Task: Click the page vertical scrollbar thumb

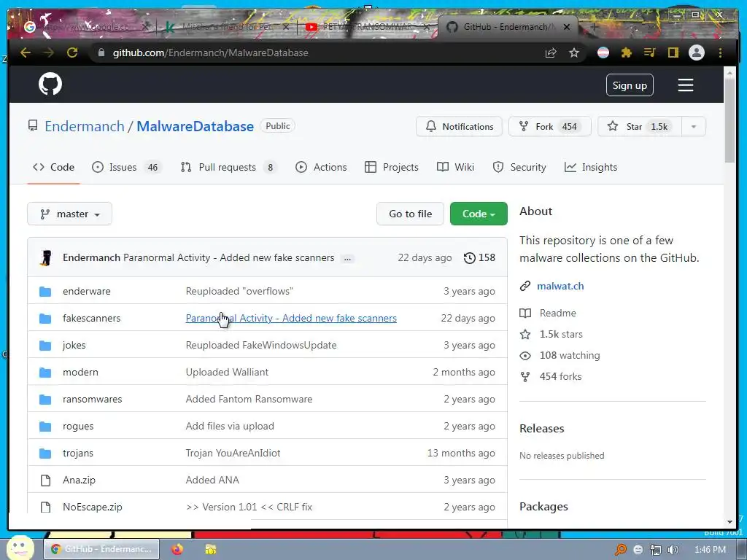Action: [x=729, y=120]
